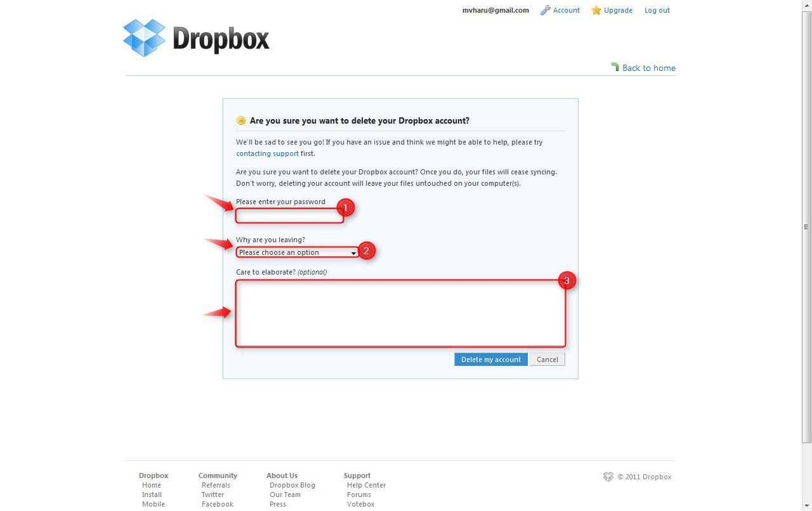This screenshot has width=812, height=511.
Task: Select Log out
Action: pos(657,10)
